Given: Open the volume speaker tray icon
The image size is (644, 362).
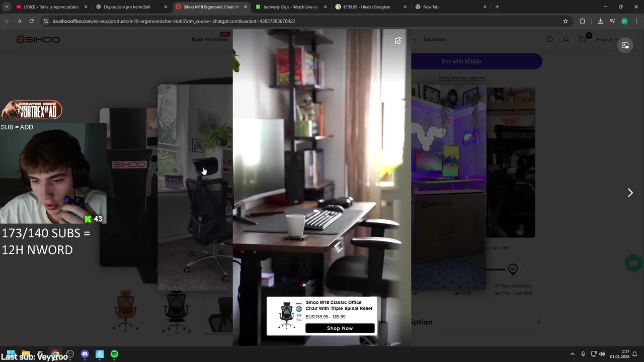Looking at the screenshot, I should pos(602,354).
